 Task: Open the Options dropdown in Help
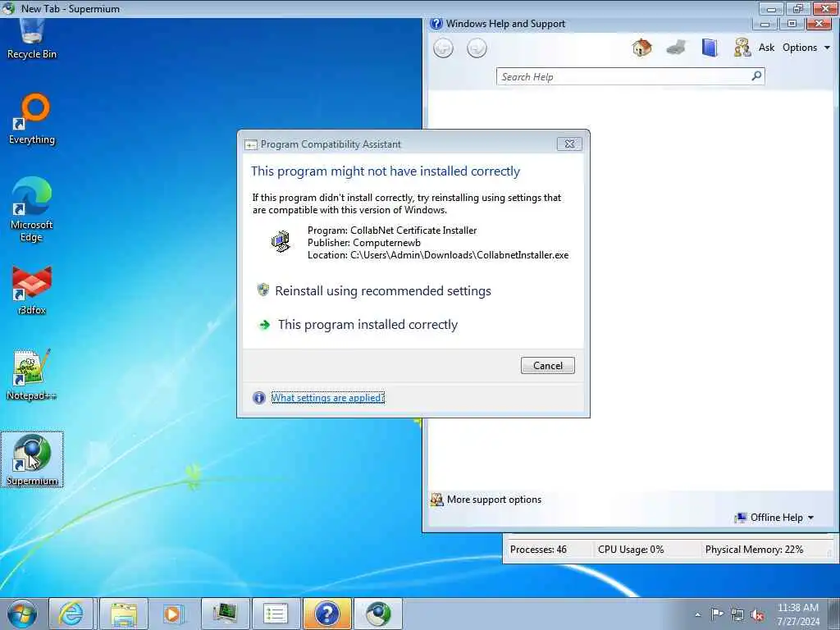point(806,48)
